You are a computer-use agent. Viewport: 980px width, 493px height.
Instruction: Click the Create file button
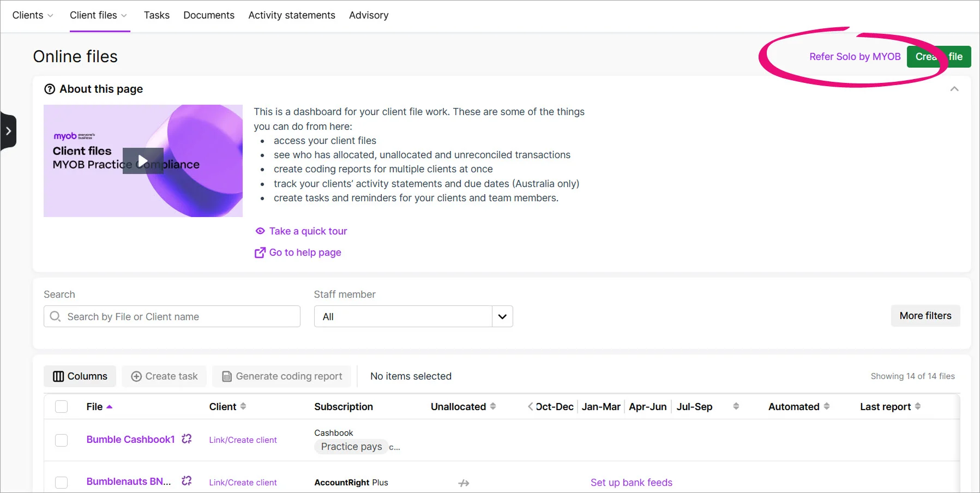tap(939, 57)
